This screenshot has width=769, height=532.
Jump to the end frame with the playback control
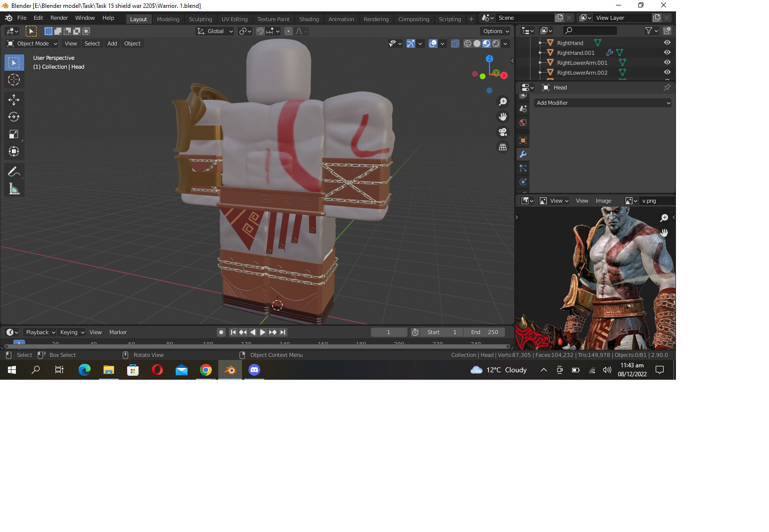(283, 332)
